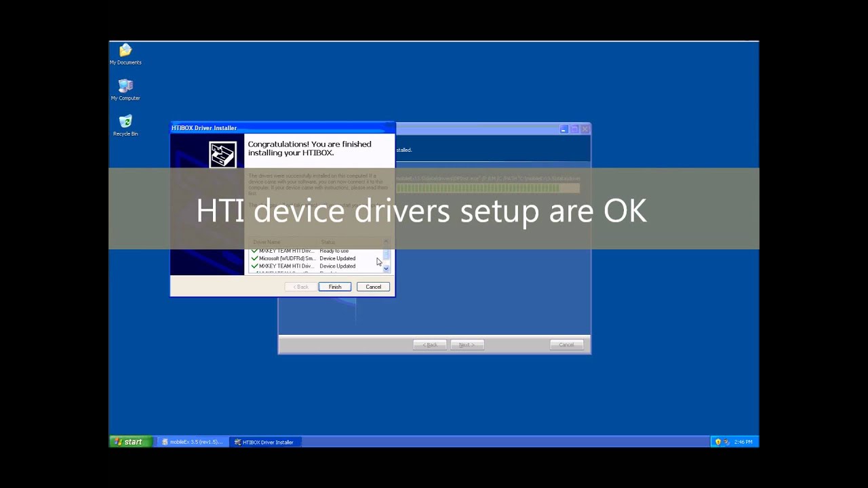This screenshot has width=868, height=488.
Task: Click 'Congratulations! You are finished' heading text
Action: pos(309,144)
